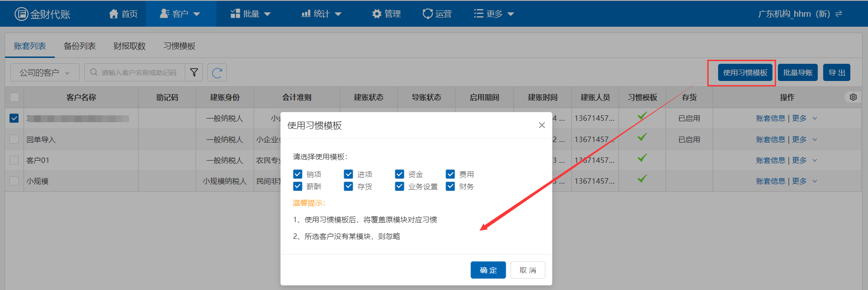868x290 pixels.
Task: Click the account switch arrows icon
Action: click(x=839, y=14)
